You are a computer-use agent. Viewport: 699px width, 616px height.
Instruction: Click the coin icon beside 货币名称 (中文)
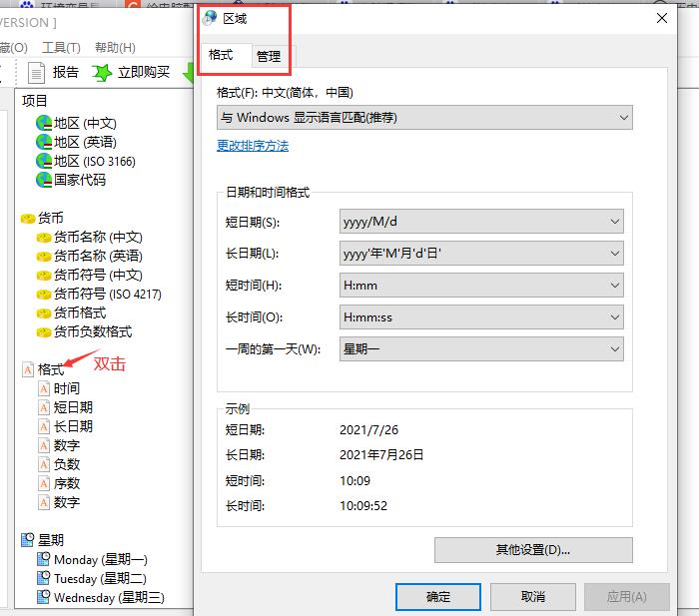44,238
